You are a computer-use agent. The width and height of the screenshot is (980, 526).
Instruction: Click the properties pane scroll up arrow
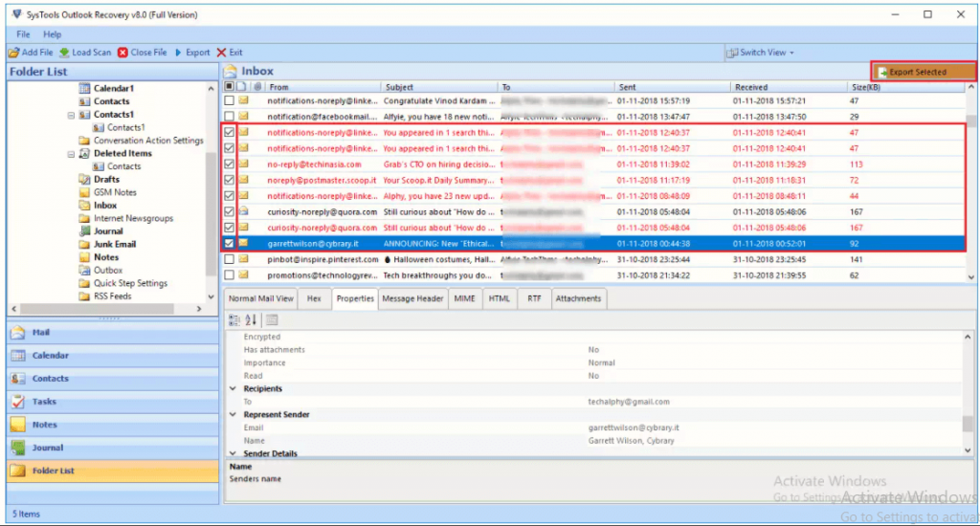click(968, 337)
